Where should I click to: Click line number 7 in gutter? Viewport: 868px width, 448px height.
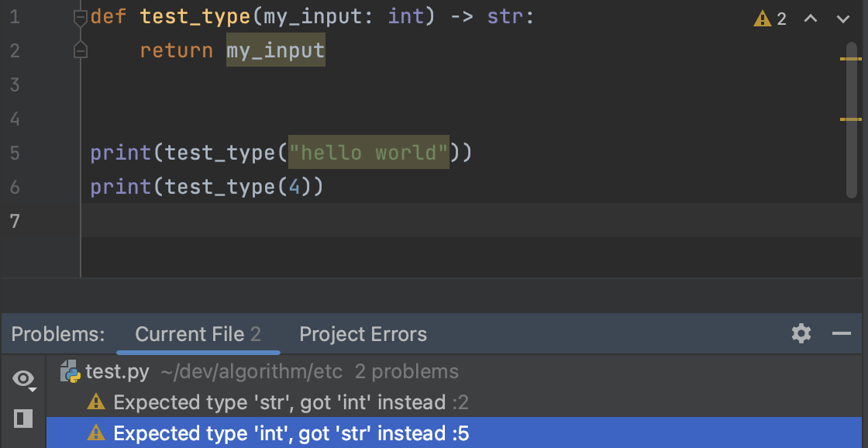(15, 220)
